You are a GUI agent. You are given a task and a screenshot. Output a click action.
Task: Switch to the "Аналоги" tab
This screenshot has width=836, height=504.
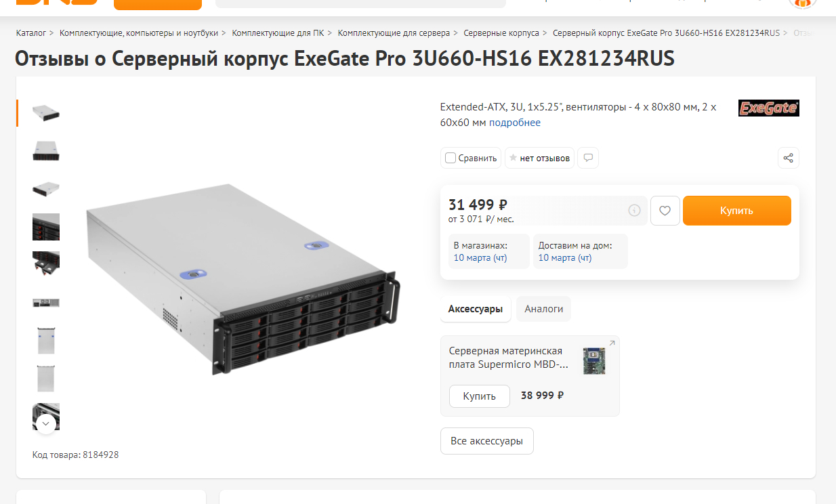tap(543, 308)
